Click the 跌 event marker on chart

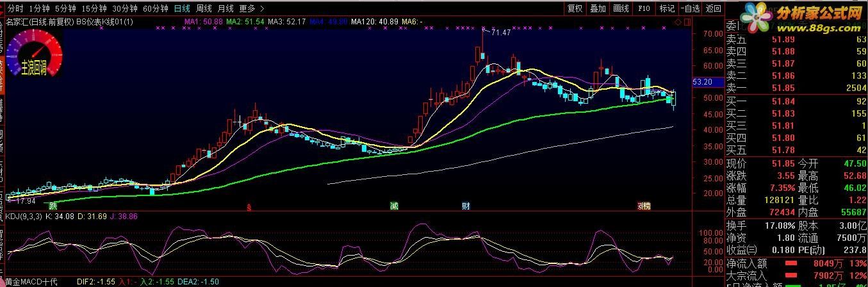tap(53, 206)
